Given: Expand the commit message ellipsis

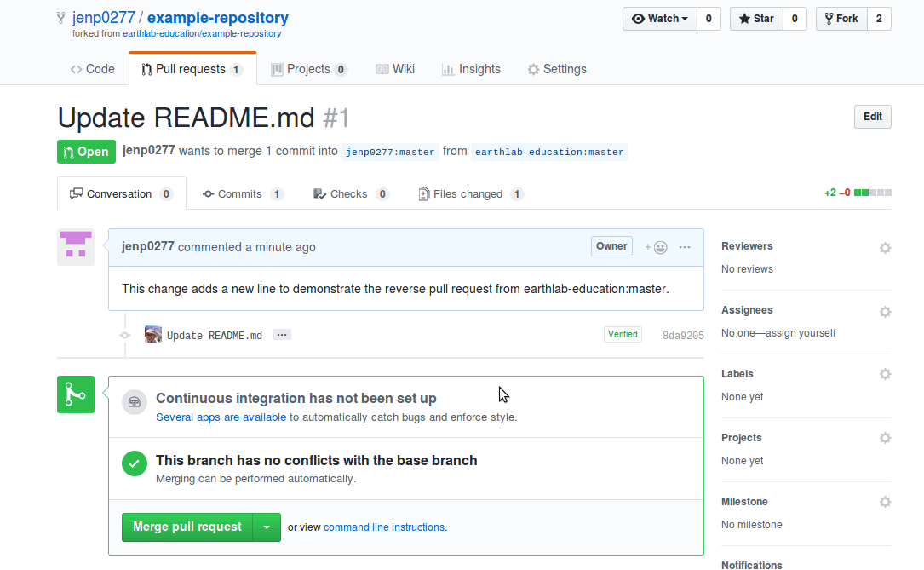Looking at the screenshot, I should click(x=282, y=335).
